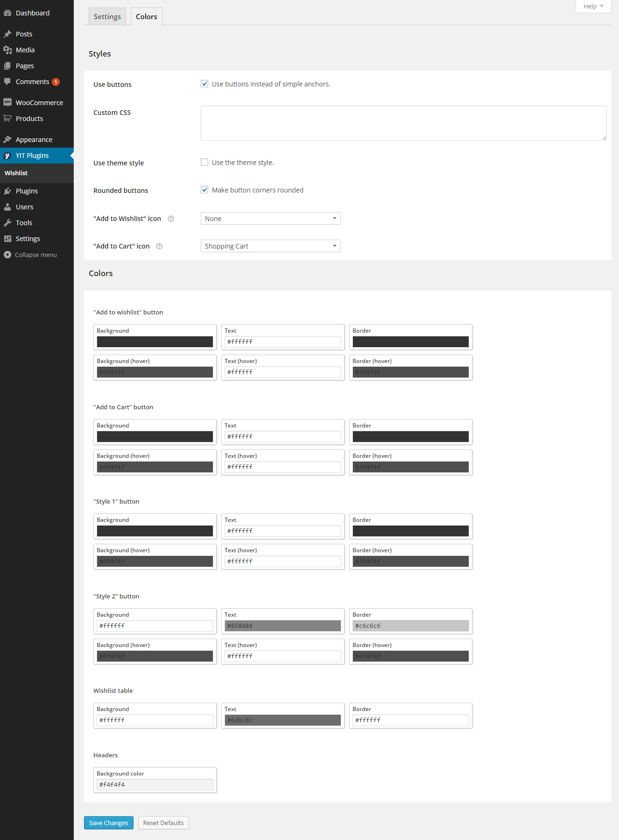619x840 pixels.
Task: Uncheck the Use buttons checkbox
Action: (204, 84)
